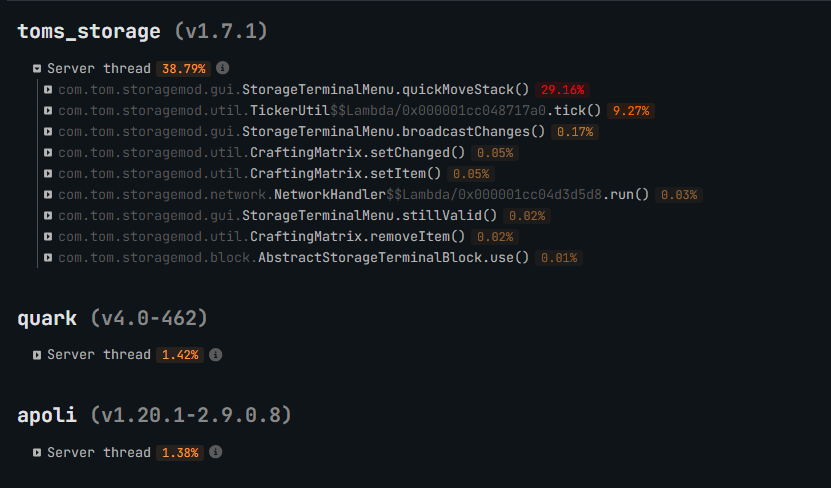Click info icon beside toms_storage Server thread
Image resolution: width=831 pixels, height=488 pixels.
pos(223,68)
